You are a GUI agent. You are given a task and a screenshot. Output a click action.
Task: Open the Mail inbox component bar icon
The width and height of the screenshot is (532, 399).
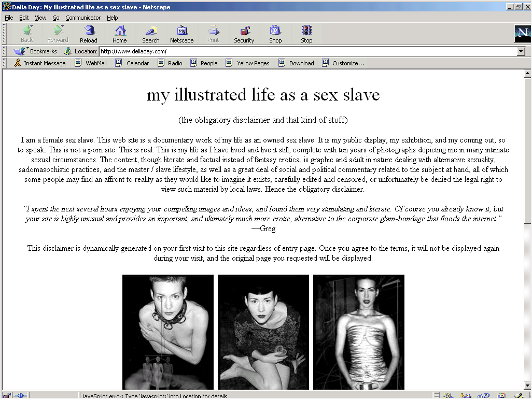pyautogui.click(x=466, y=396)
